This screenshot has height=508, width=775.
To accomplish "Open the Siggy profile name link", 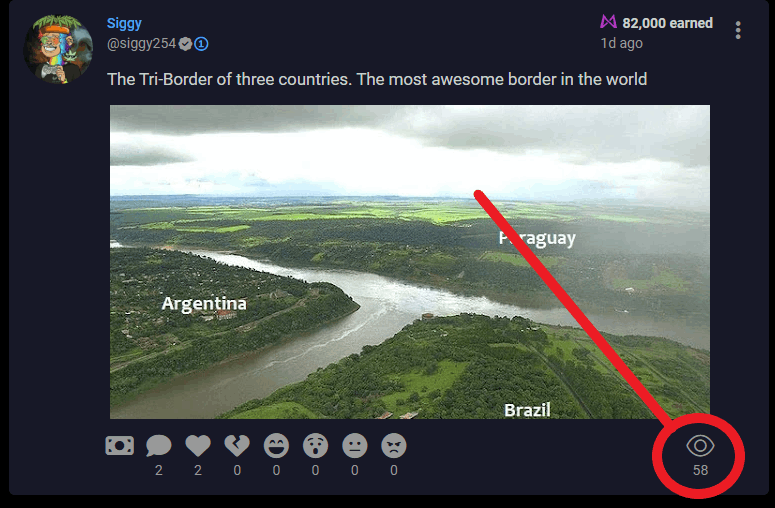I will pyautogui.click(x=124, y=23).
